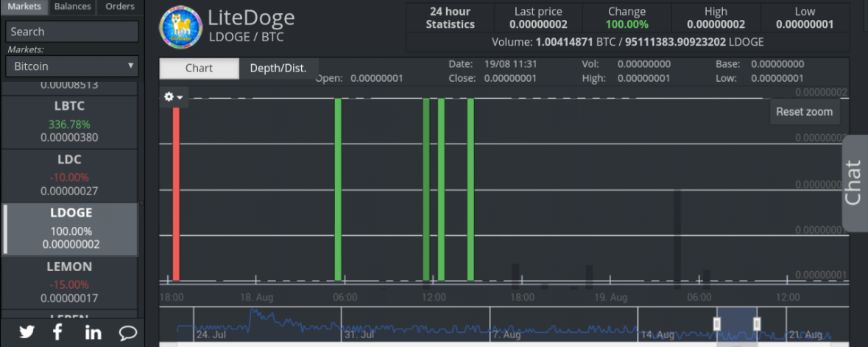Click the 24h Low value
The width and height of the screenshot is (868, 347).
click(x=805, y=24)
